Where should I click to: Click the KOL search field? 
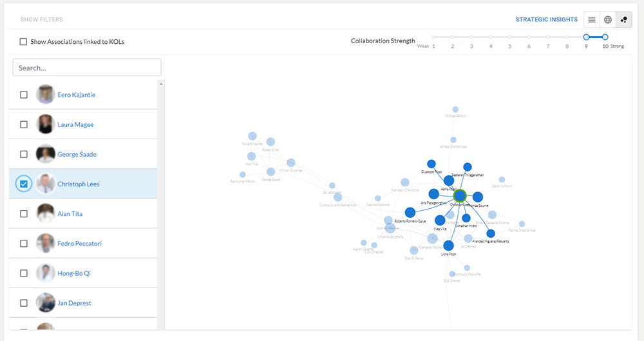click(x=87, y=68)
